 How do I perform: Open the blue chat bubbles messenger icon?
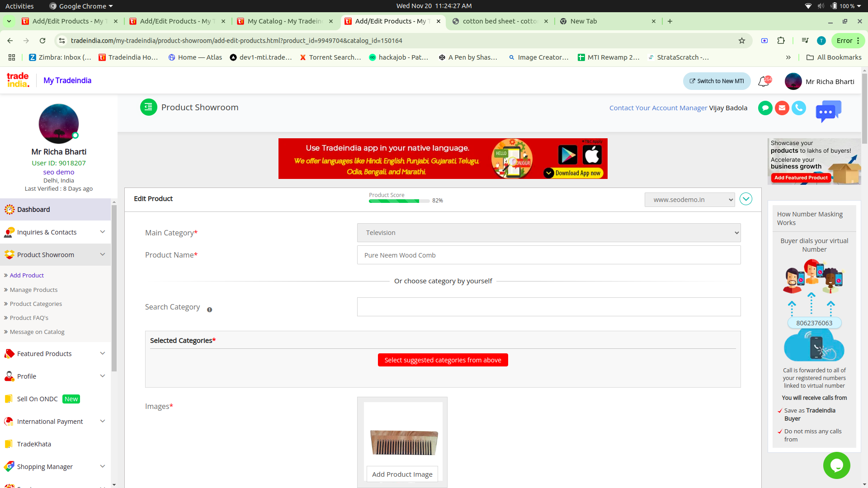click(828, 111)
